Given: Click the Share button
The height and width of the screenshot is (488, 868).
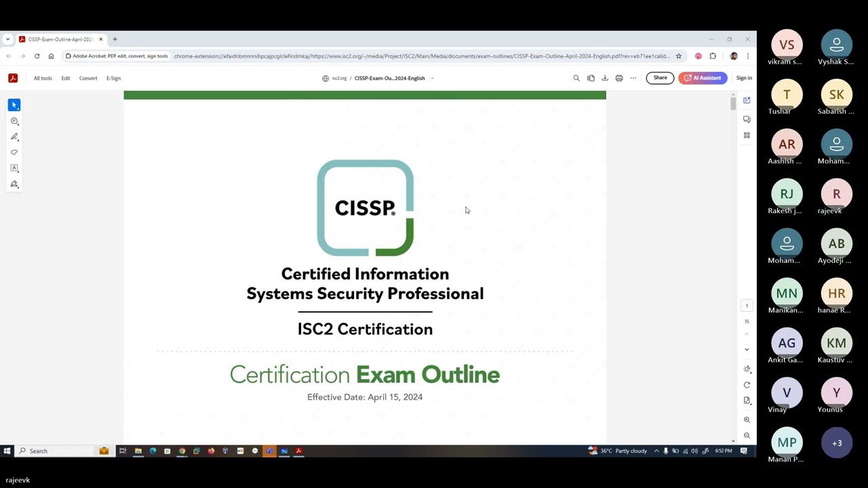Looking at the screenshot, I should pyautogui.click(x=660, y=78).
